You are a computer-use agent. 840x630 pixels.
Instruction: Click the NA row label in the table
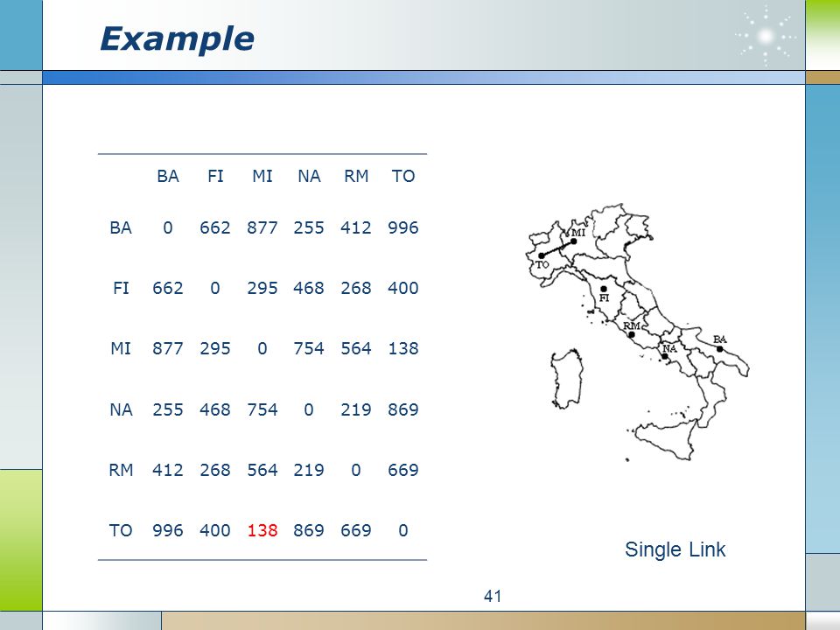121,409
